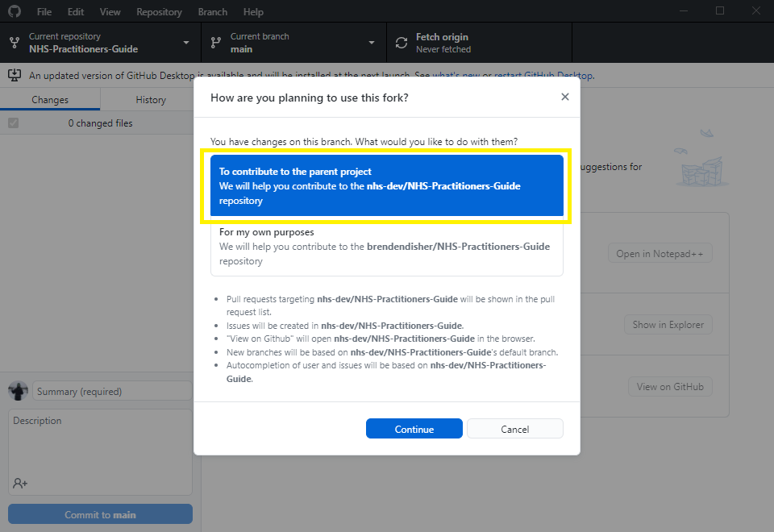The height and width of the screenshot is (532, 774).
Task: Click the Fetch origin sync icon
Action: tap(402, 43)
